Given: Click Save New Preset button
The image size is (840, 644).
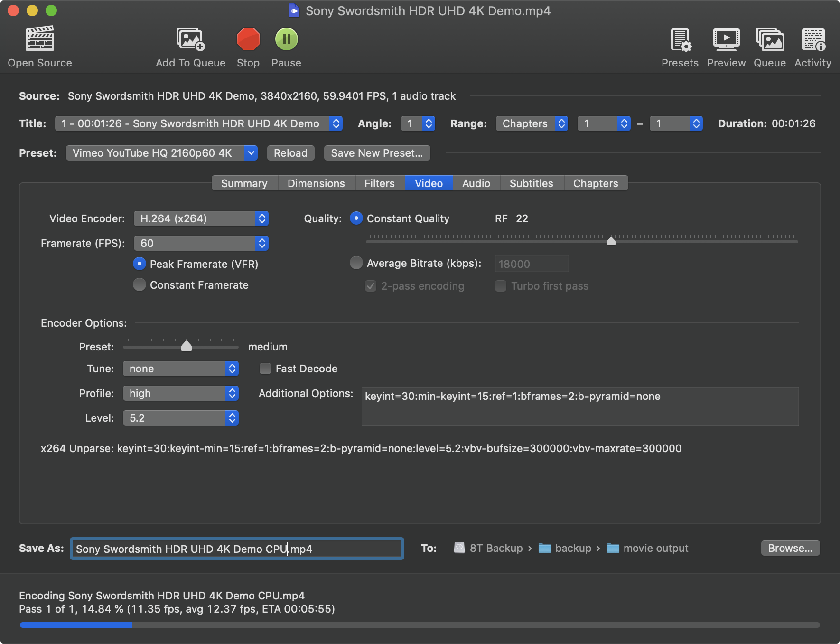Looking at the screenshot, I should point(377,153).
